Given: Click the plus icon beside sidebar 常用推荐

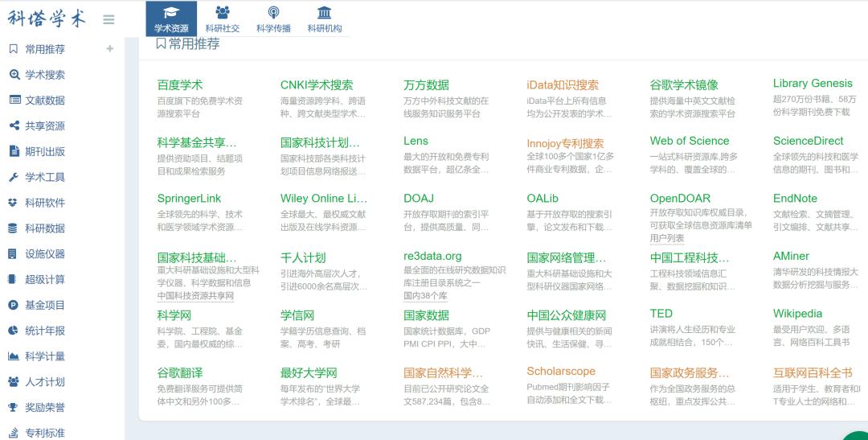Looking at the screenshot, I should (x=109, y=49).
